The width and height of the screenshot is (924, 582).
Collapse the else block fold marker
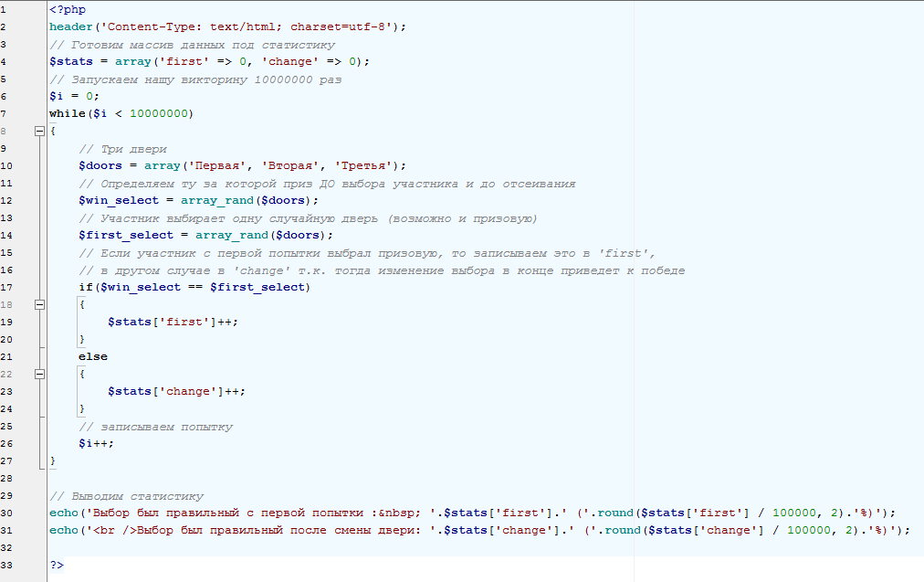tap(39, 374)
